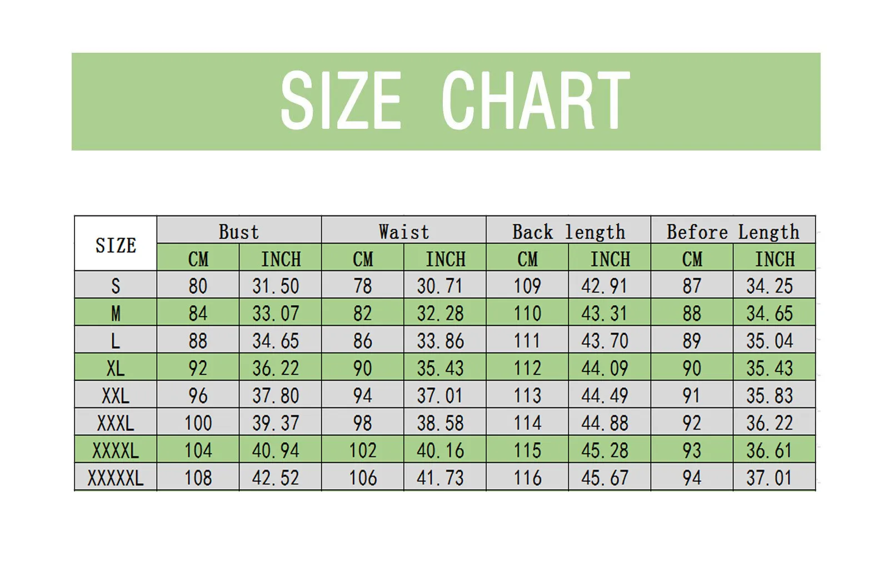Screen dimensions: 889x588
Task: Select Before Length inch cell for XXL
Action: [x=770, y=395]
